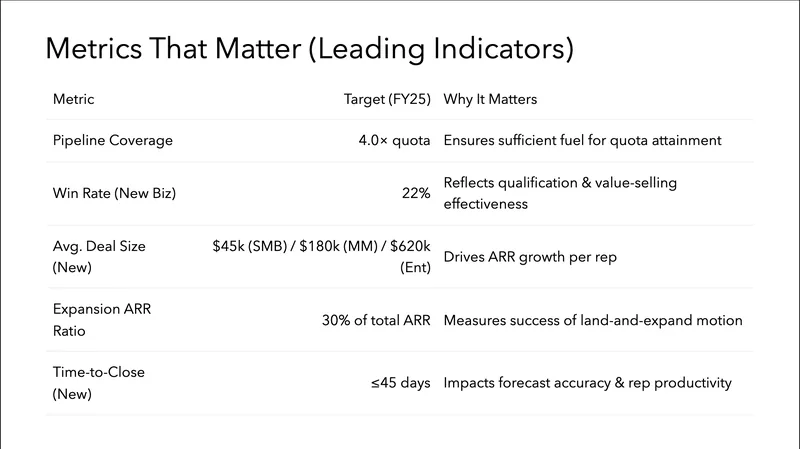Select the 'Win Rate (New Biz)' cell
The height and width of the screenshot is (449, 800).
pos(117,193)
